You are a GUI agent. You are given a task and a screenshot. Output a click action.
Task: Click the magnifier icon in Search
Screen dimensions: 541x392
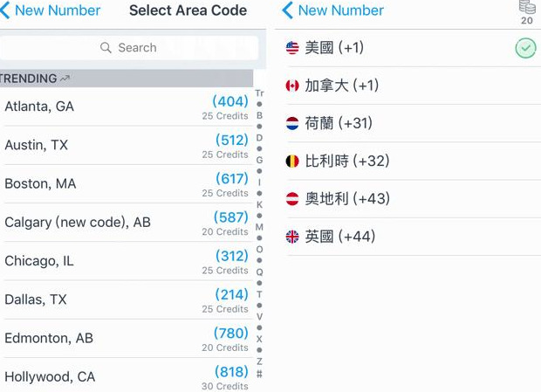pyautogui.click(x=106, y=48)
